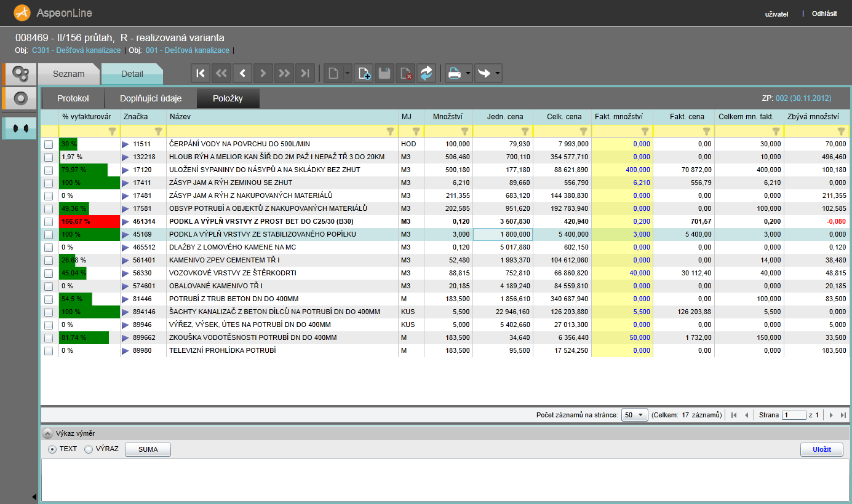Open filter for Množství column
The height and width of the screenshot is (504, 852).
point(464,131)
